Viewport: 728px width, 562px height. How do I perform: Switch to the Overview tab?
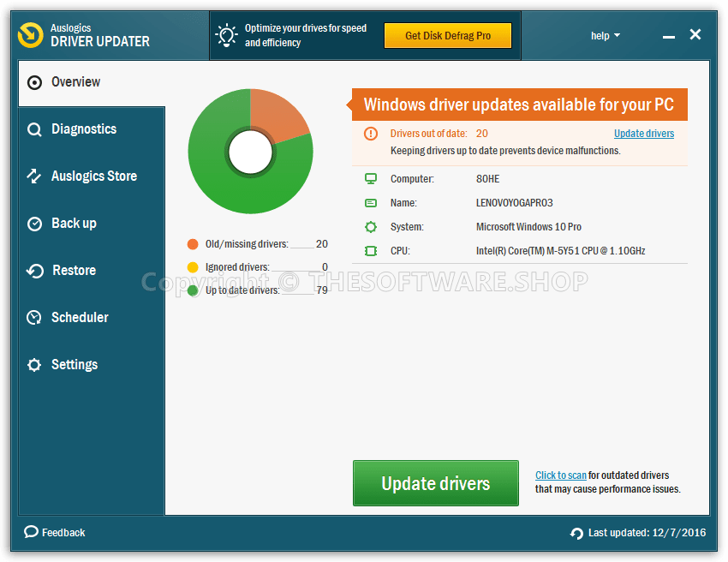coord(92,83)
